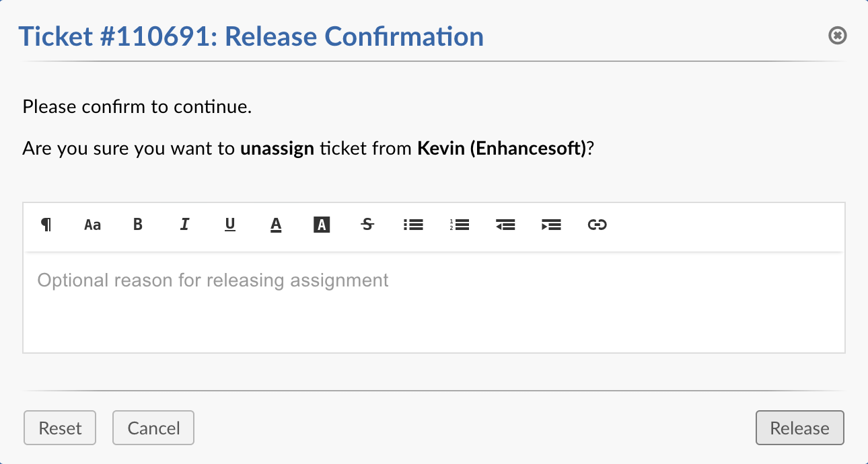Apply bold formatting to the reason text
This screenshot has width=868, height=464.
pos(138,225)
